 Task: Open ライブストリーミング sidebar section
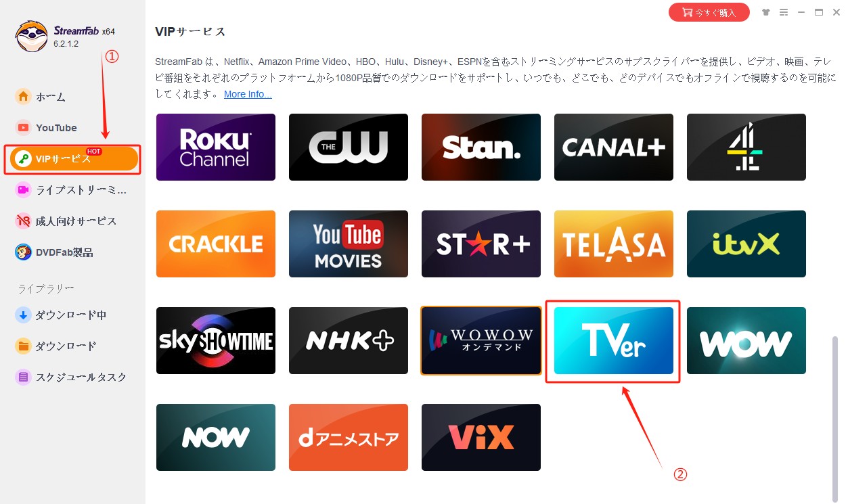[72, 190]
